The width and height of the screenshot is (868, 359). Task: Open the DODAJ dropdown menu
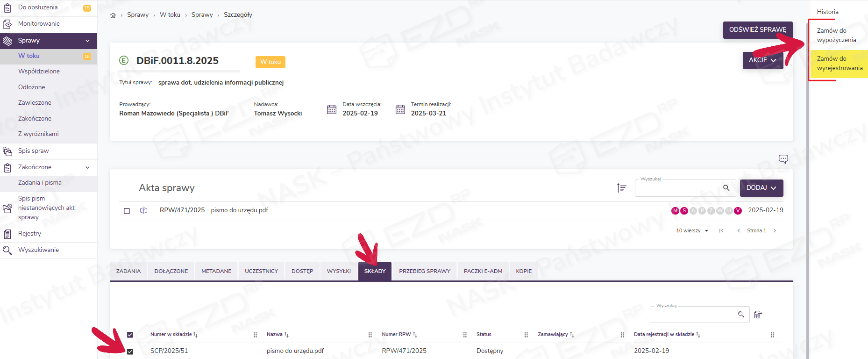pos(761,188)
